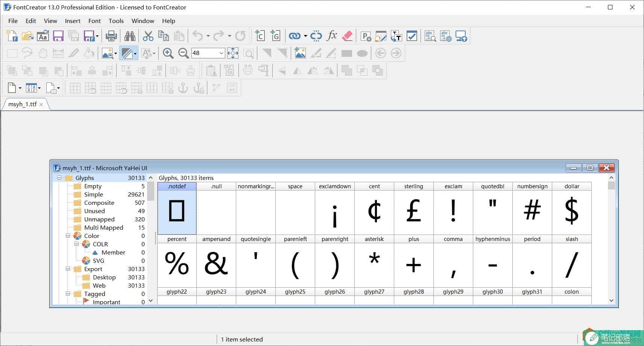The width and height of the screenshot is (644, 346).
Task: Select the ampersand glyph cell
Action: point(216,261)
